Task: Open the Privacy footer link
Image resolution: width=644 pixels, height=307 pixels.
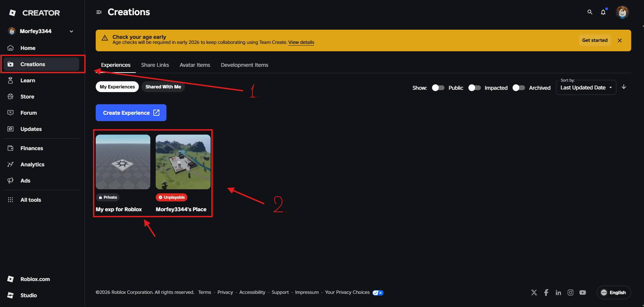Action: coord(225,292)
